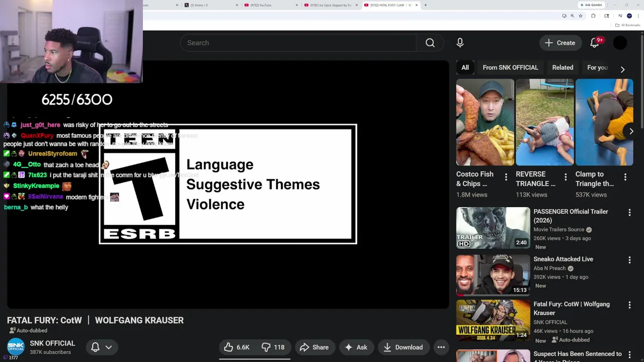Open the account avatar menu
This screenshot has width=644, height=362.
620,43
